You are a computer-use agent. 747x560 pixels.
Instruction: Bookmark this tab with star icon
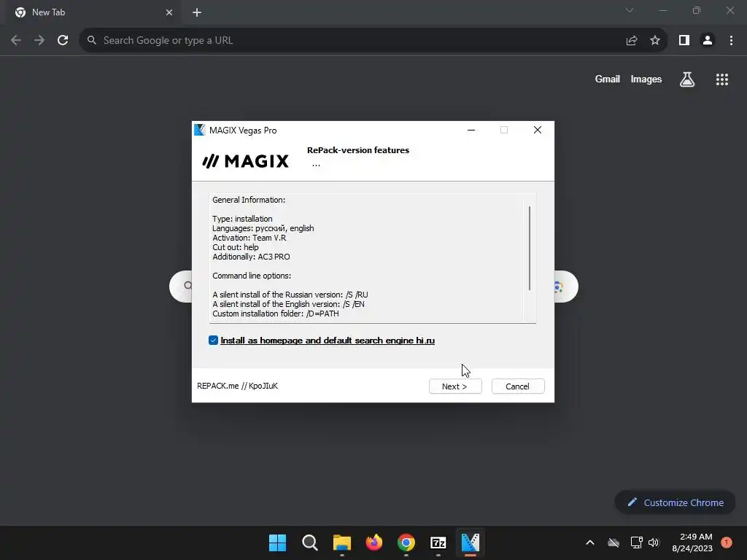(655, 41)
